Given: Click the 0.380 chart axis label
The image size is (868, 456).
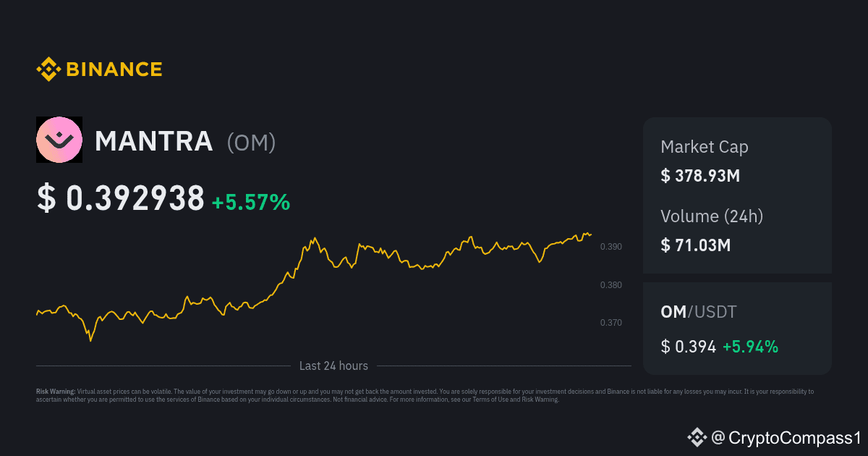Looking at the screenshot, I should click(x=610, y=284).
